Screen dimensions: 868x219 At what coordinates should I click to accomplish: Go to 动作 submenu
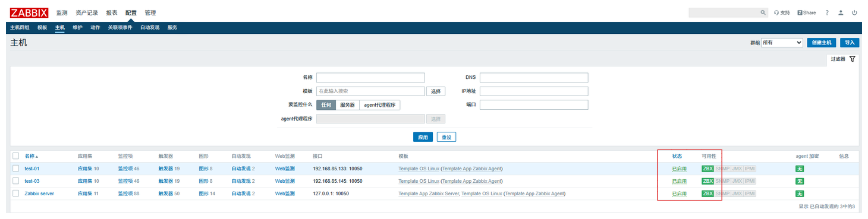95,27
